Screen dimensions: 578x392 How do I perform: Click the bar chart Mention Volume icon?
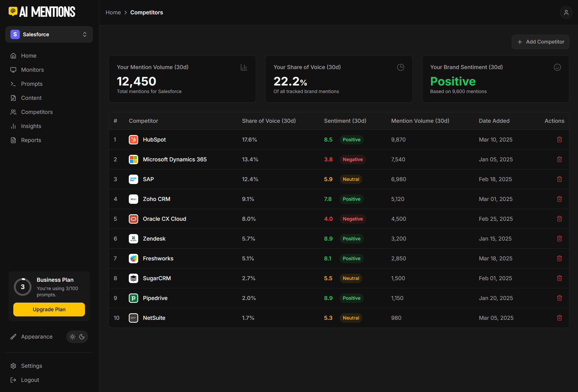tap(244, 67)
